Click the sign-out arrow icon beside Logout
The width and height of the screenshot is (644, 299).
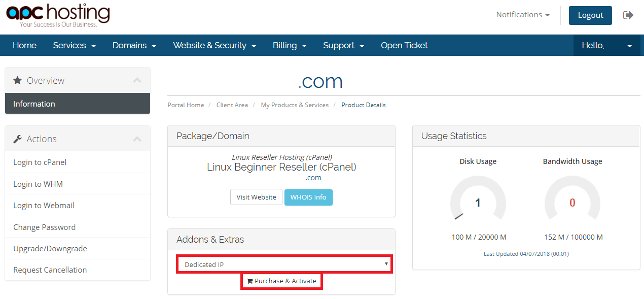[628, 15]
